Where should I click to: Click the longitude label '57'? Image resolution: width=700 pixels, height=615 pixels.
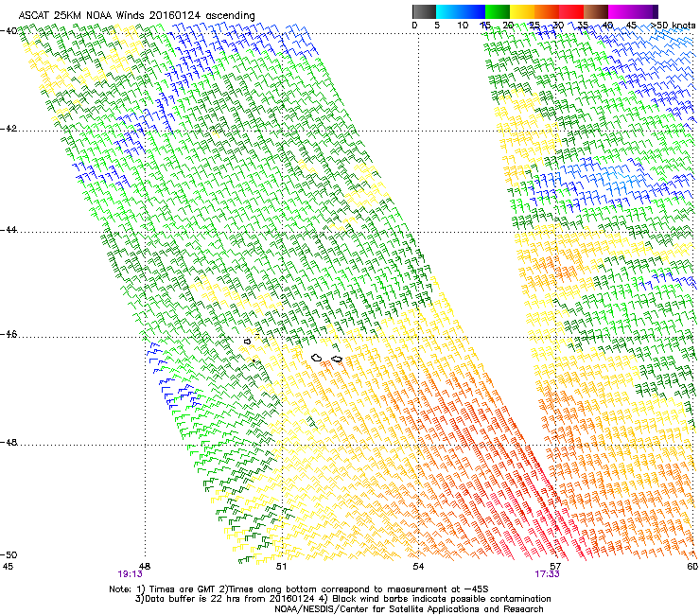pyautogui.click(x=555, y=567)
